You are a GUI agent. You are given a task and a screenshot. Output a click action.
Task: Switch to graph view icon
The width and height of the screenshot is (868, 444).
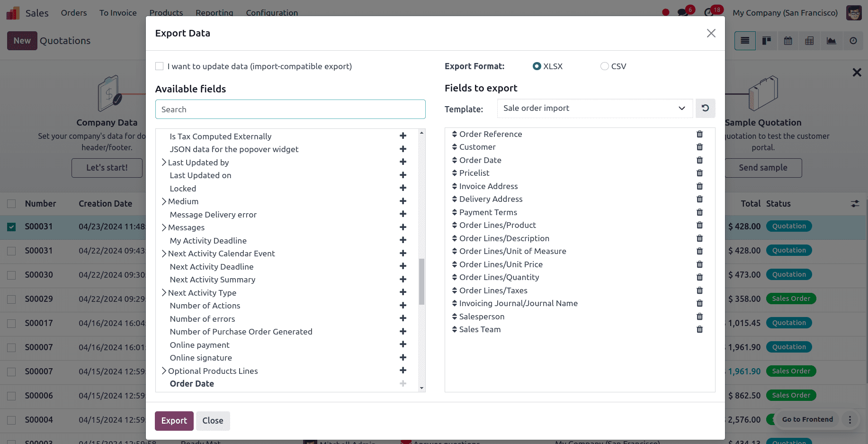(x=831, y=41)
